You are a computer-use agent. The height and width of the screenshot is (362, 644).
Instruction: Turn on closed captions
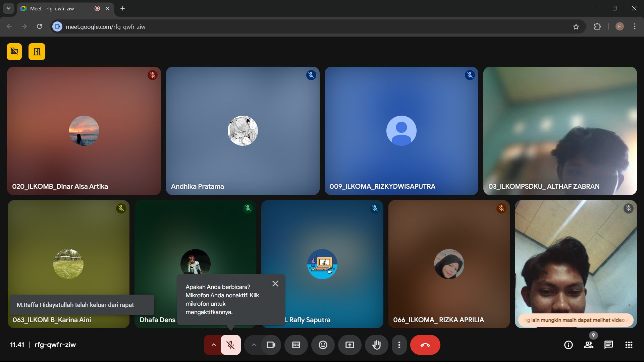click(296, 345)
